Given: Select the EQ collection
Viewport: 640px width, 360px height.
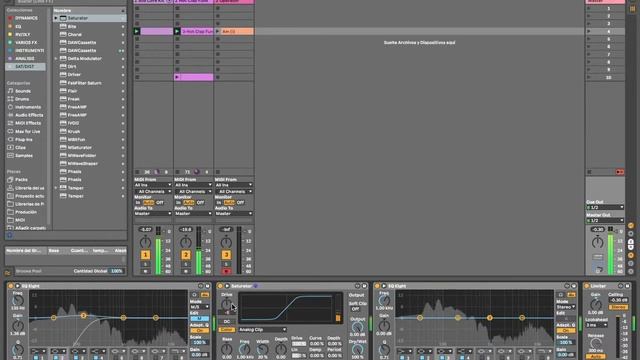Looking at the screenshot, I should coord(18,27).
